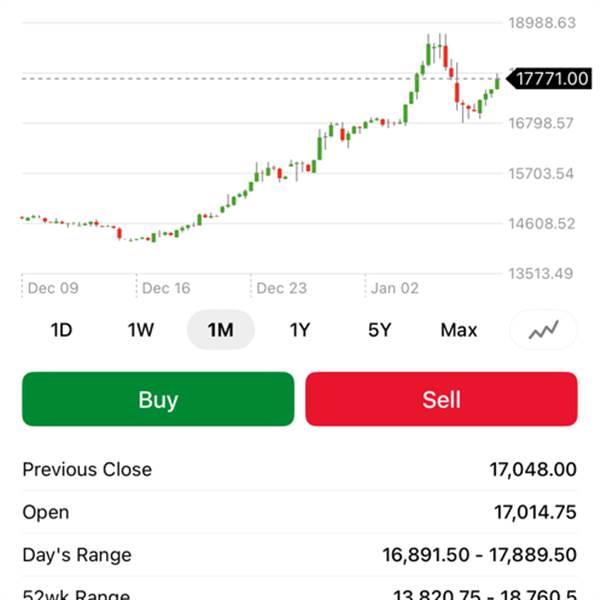Click the Dec 16 date marker
The height and width of the screenshot is (600, 600).
click(x=166, y=288)
